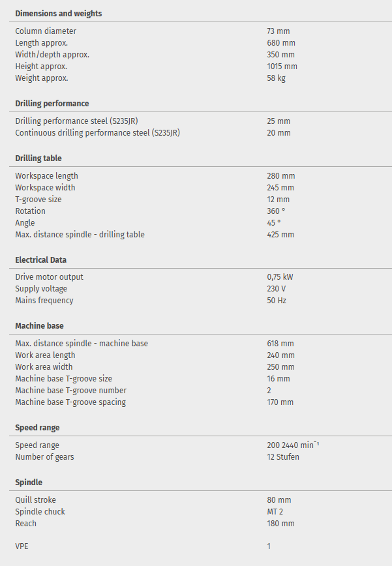
Task: Click the Drilling performance section heading
Action: [x=52, y=103]
